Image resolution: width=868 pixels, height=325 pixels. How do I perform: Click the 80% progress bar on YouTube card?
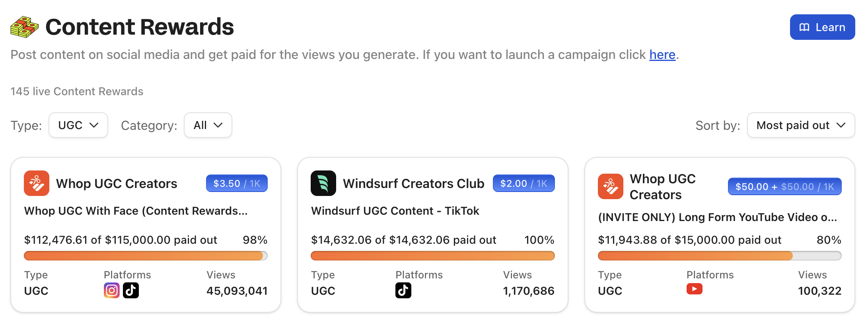coord(718,255)
